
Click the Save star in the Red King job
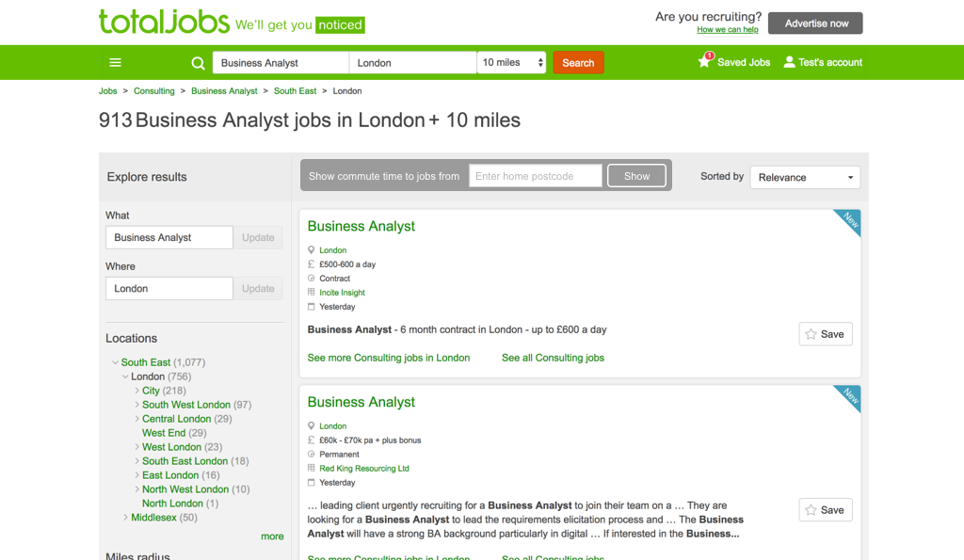[811, 509]
